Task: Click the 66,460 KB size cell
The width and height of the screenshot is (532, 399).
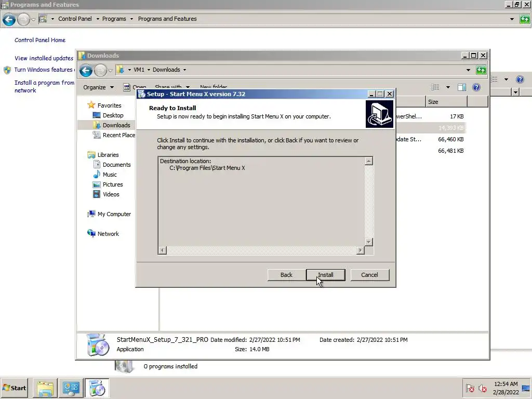Action: 450,139
